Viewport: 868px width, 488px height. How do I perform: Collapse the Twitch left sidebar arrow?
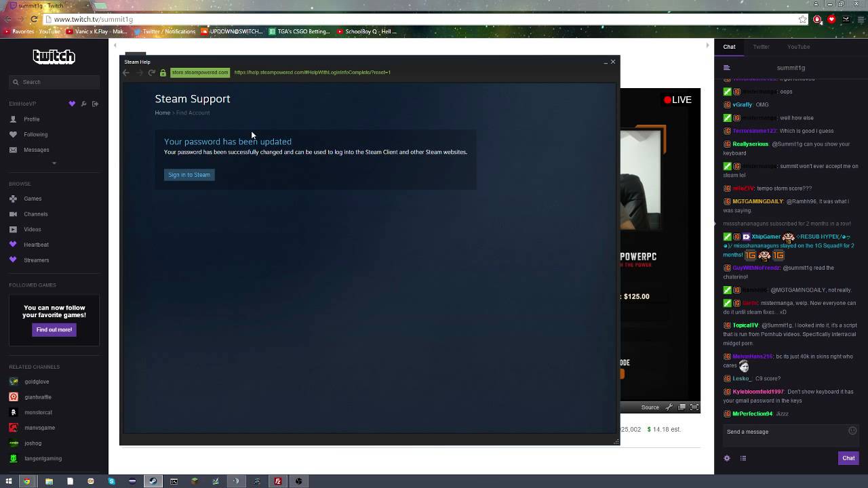pyautogui.click(x=114, y=45)
